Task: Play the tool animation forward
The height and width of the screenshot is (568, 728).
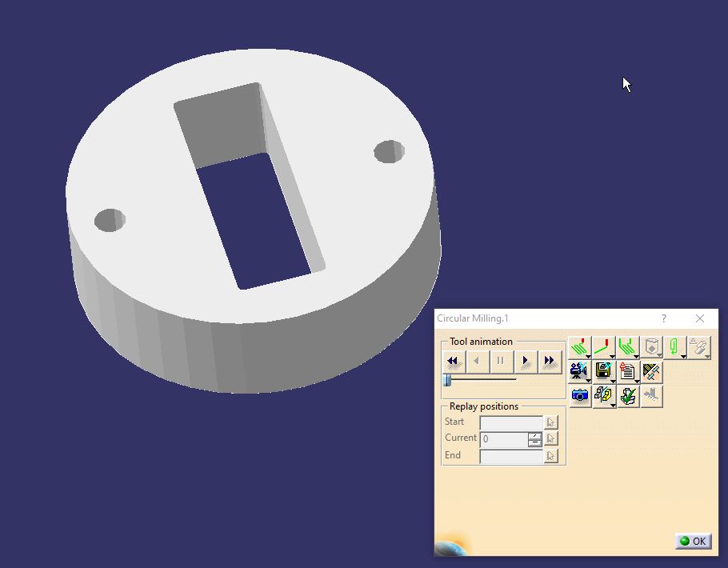Action: [525, 361]
